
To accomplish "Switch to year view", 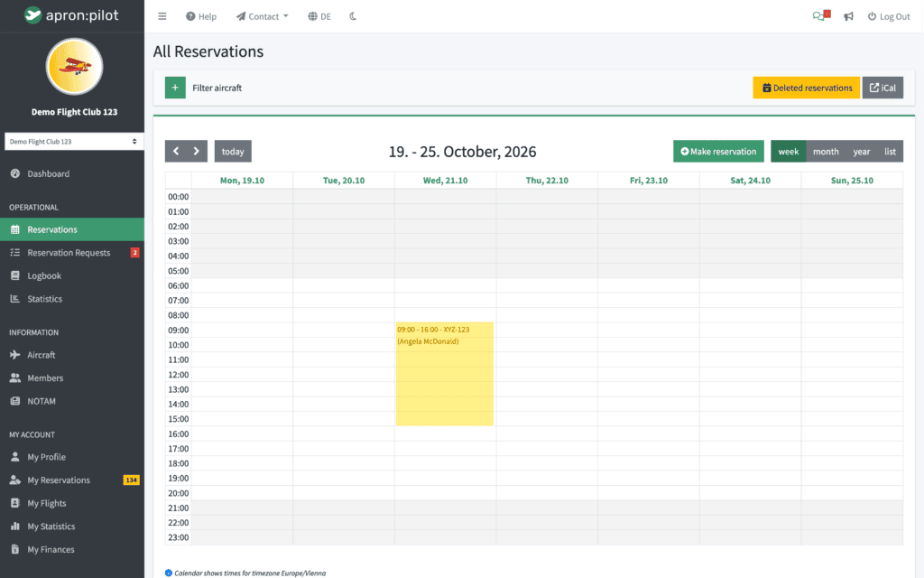I will (x=862, y=151).
